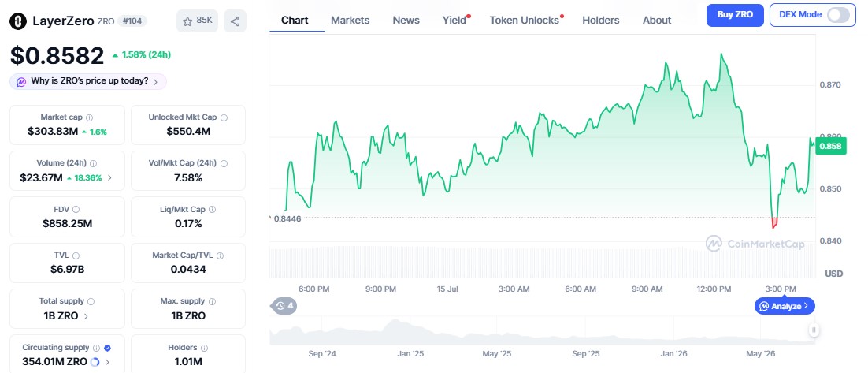The image size is (868, 373).
Task: Click the Buy ZRO button
Action: 735,15
